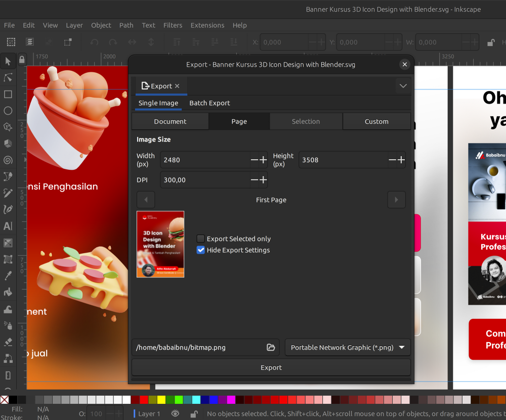
Task: Increase export Width with plus button
Action: [x=263, y=160]
